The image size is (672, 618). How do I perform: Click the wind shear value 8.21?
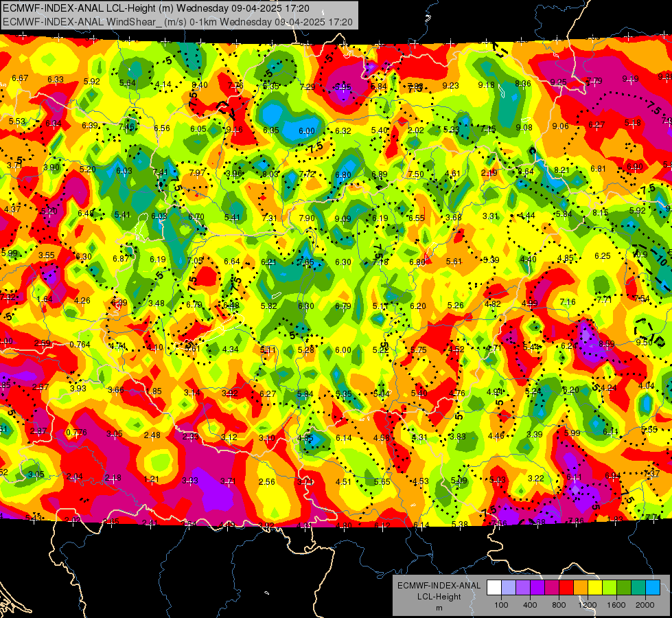click(x=561, y=170)
